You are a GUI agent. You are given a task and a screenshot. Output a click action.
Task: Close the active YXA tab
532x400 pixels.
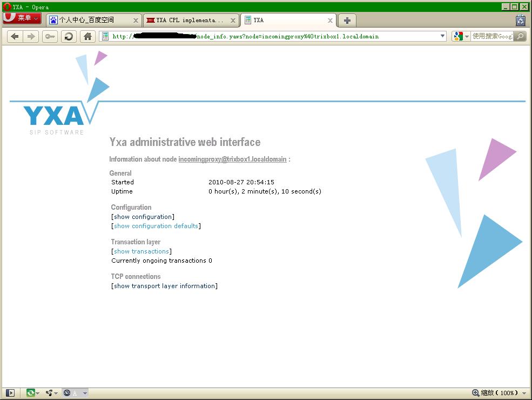click(330, 21)
